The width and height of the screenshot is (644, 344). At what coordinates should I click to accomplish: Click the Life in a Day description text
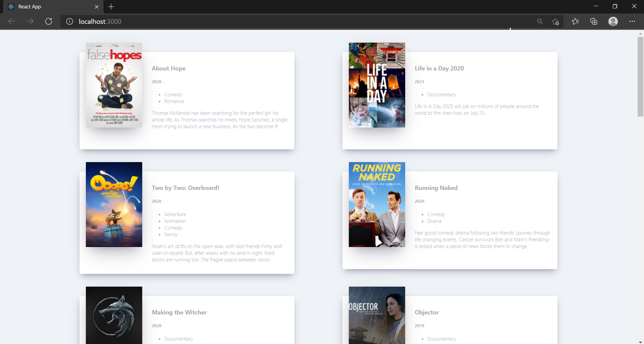point(477,110)
